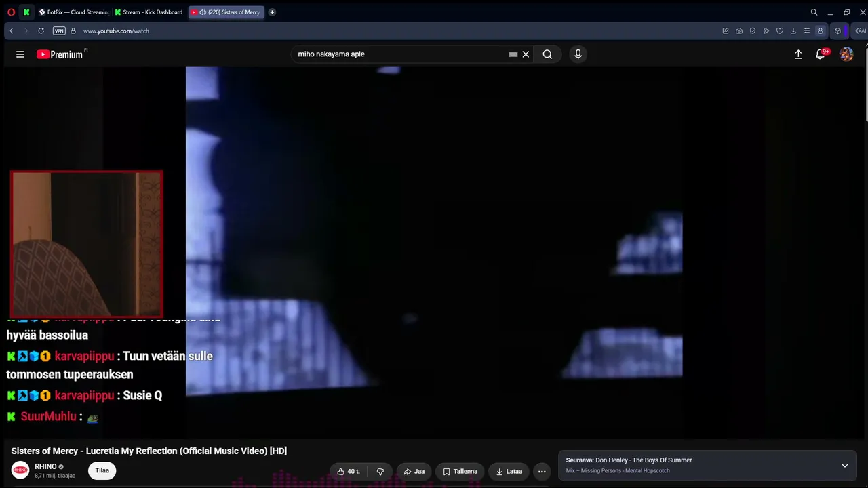Click the karvapiippu name beside Susie Q
The image size is (868, 488).
[84, 395]
